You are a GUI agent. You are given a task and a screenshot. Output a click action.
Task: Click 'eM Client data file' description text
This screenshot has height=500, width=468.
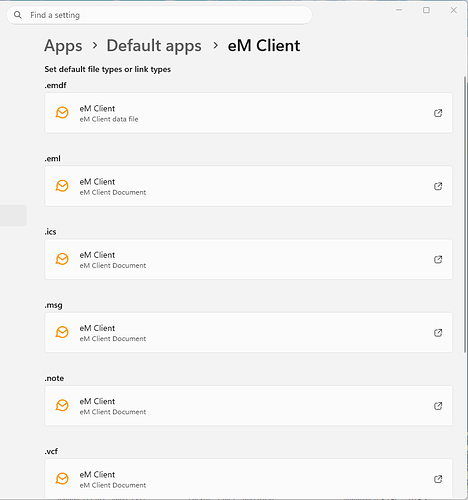click(109, 119)
